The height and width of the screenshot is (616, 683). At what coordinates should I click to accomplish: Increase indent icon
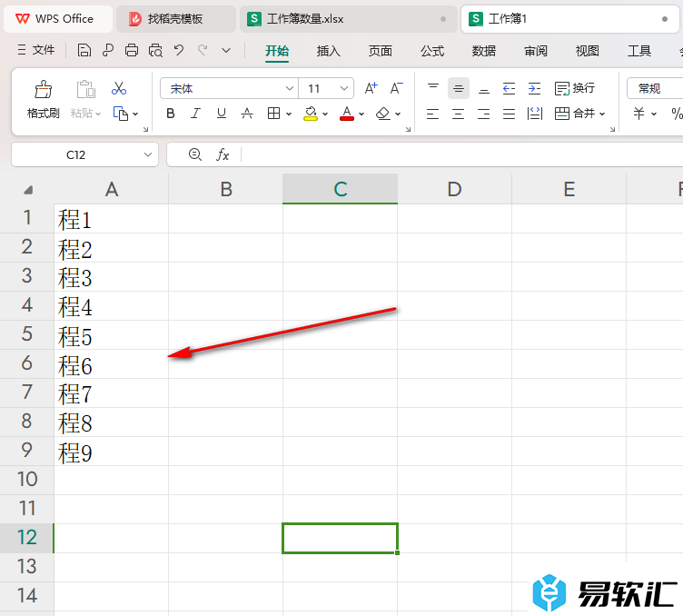pyautogui.click(x=534, y=88)
